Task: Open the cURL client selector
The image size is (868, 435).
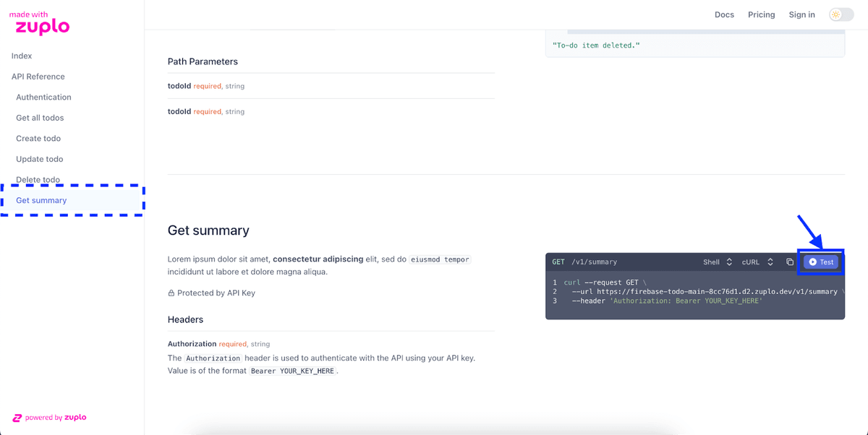Action: tap(759, 262)
